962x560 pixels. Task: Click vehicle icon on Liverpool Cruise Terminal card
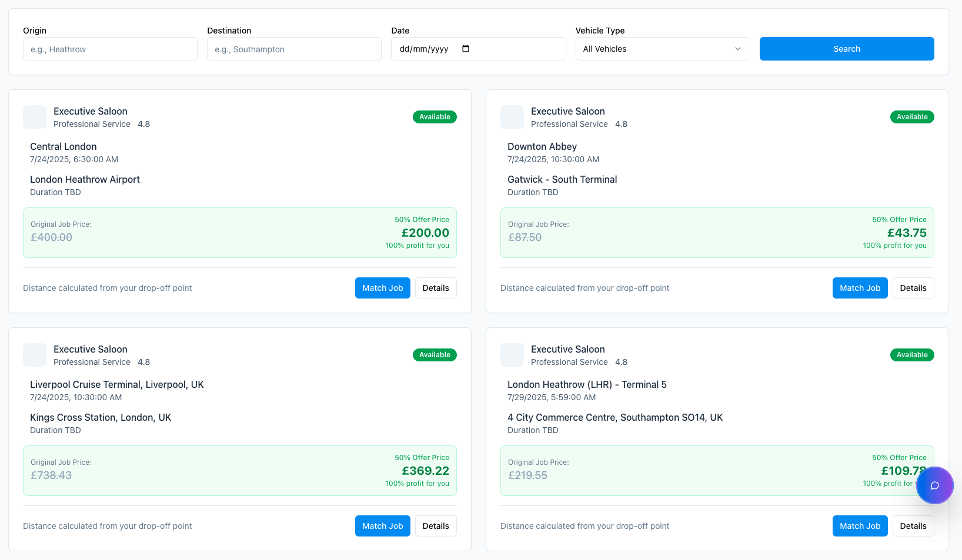[35, 355]
